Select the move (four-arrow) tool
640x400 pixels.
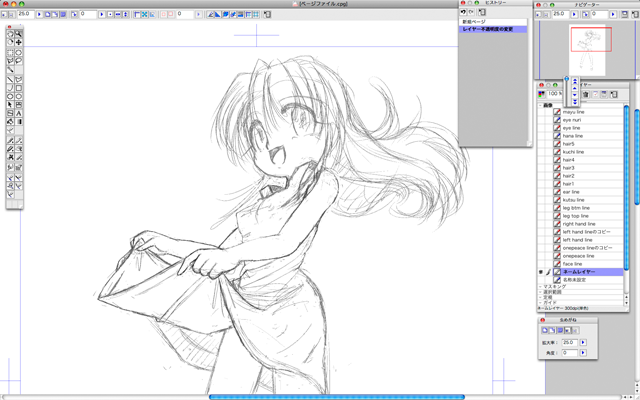click(x=19, y=42)
